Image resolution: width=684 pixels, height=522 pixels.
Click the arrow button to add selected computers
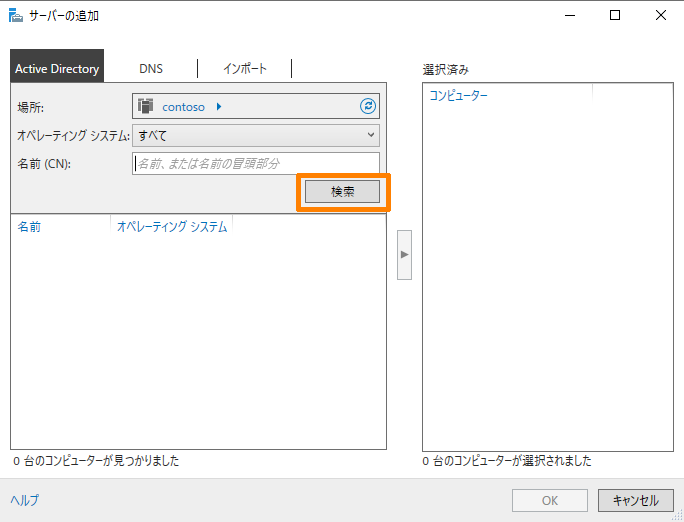coord(404,255)
